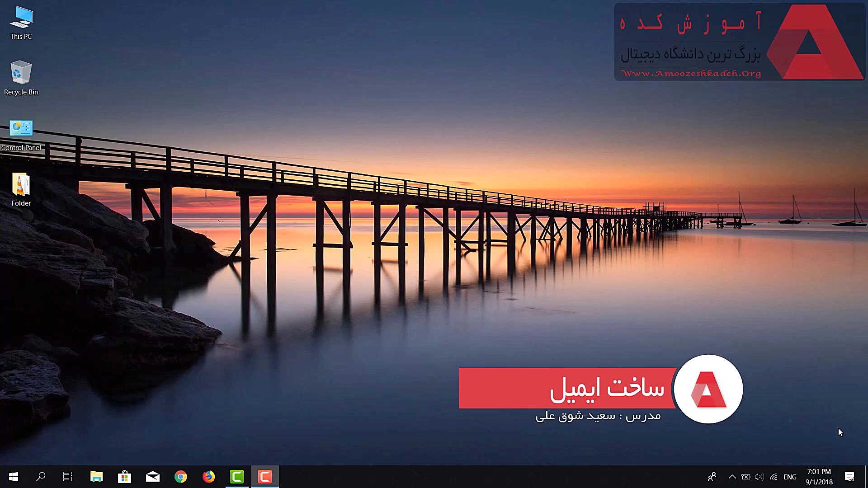
Task: Open the Start menu
Action: pos(13,477)
